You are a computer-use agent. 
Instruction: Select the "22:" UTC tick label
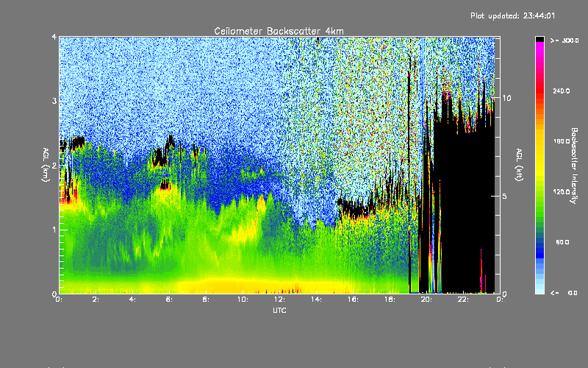coord(464,300)
